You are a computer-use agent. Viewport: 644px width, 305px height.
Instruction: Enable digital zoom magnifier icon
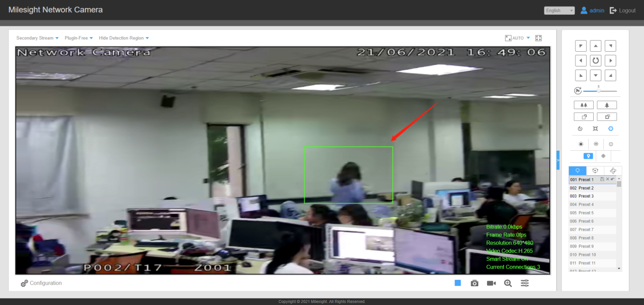pos(508,283)
